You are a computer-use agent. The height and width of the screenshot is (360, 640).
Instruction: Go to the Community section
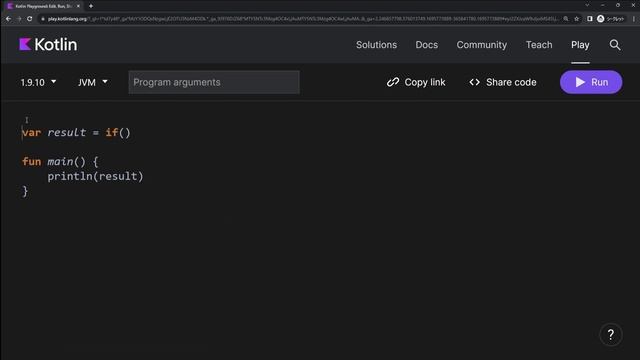482,45
